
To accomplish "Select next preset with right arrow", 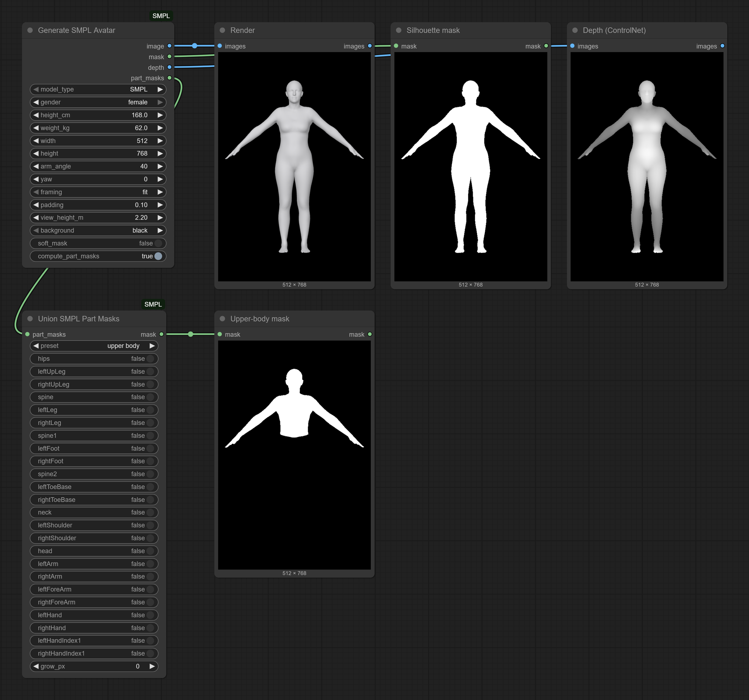I will [x=152, y=346].
